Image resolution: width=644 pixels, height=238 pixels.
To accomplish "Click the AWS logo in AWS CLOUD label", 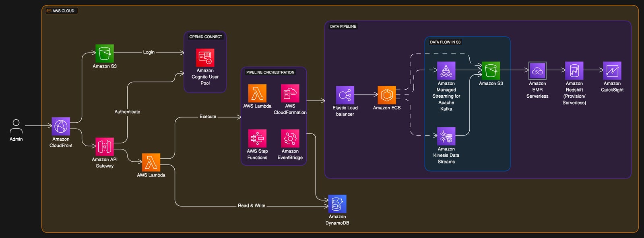I will pos(48,10).
